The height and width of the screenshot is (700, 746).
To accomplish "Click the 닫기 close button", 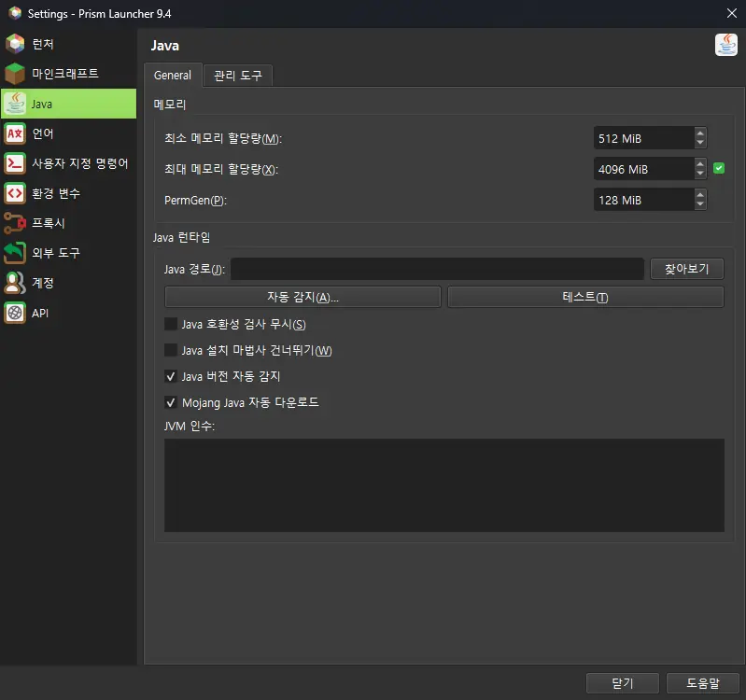I will 623,683.
